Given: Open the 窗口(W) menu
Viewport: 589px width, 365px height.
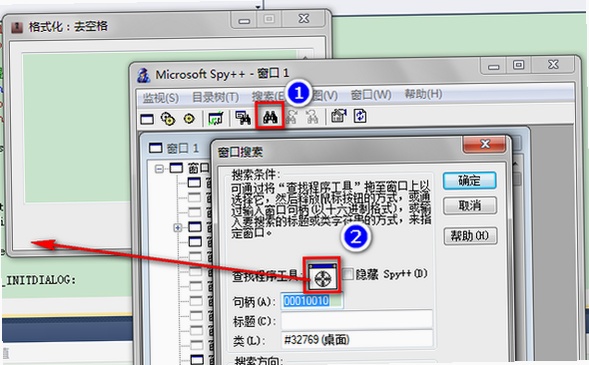Looking at the screenshot, I should point(371,95).
